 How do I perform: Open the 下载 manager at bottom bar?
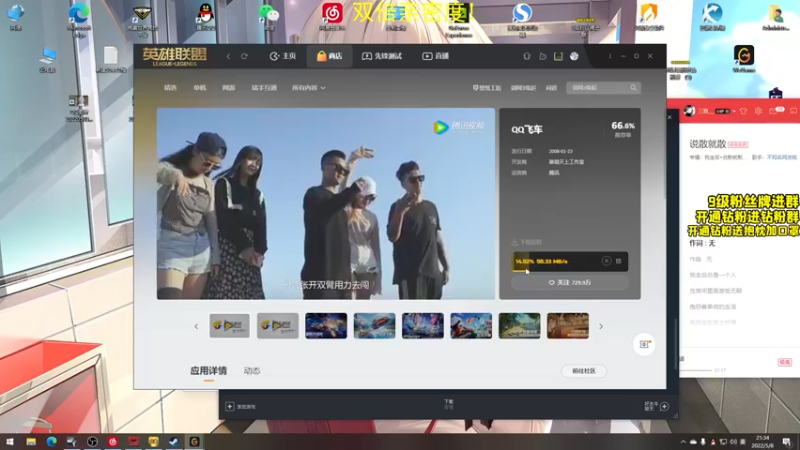[449, 404]
